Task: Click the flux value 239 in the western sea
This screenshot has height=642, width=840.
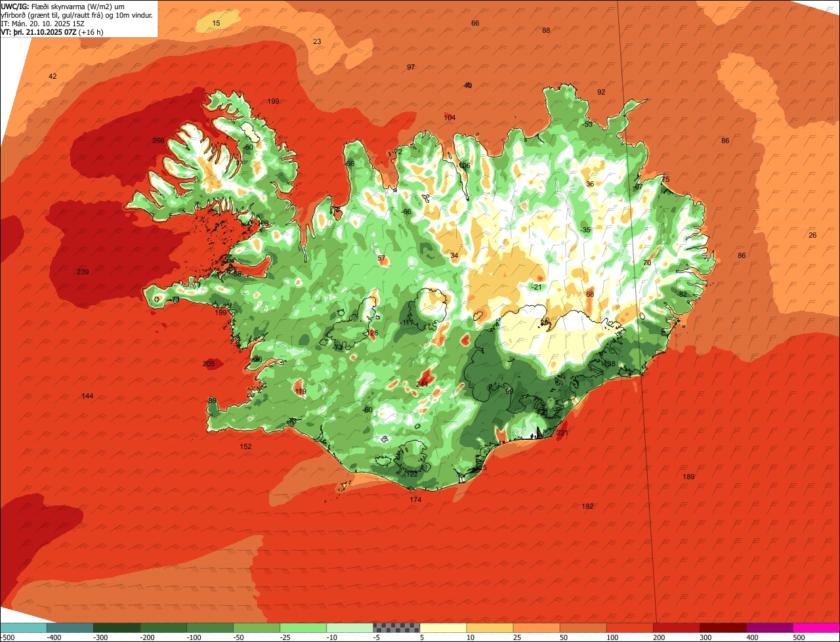Action: pyautogui.click(x=83, y=272)
